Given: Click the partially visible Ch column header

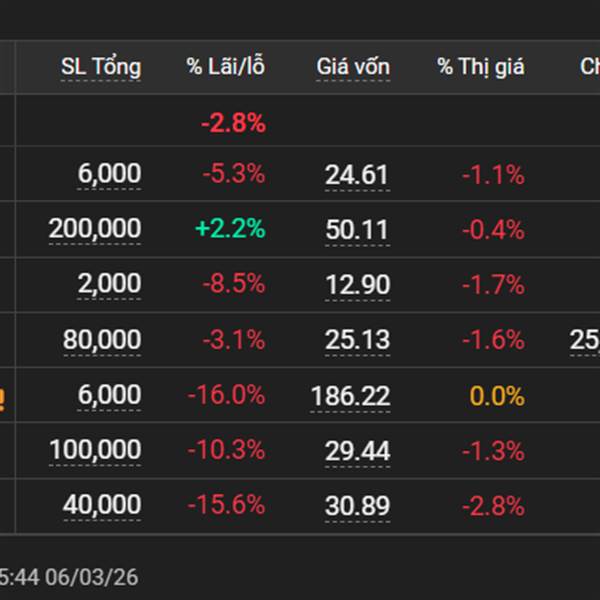Looking at the screenshot, I should pyautogui.click(x=590, y=68).
